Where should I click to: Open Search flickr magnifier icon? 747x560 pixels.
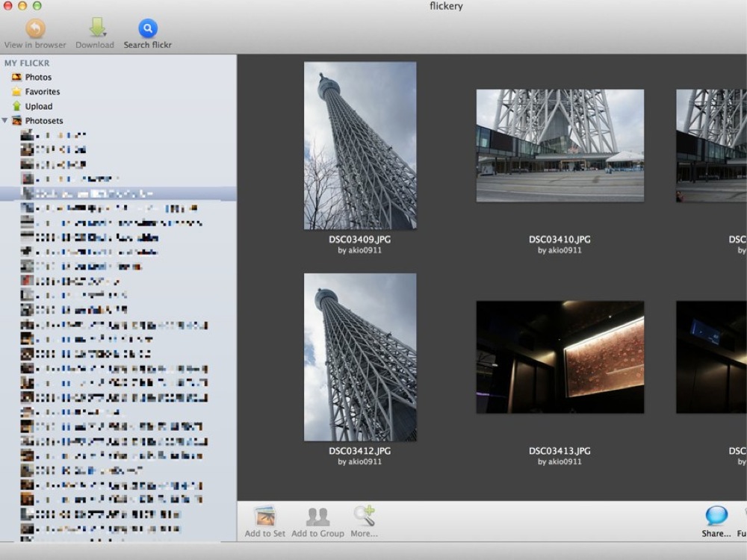(x=148, y=28)
